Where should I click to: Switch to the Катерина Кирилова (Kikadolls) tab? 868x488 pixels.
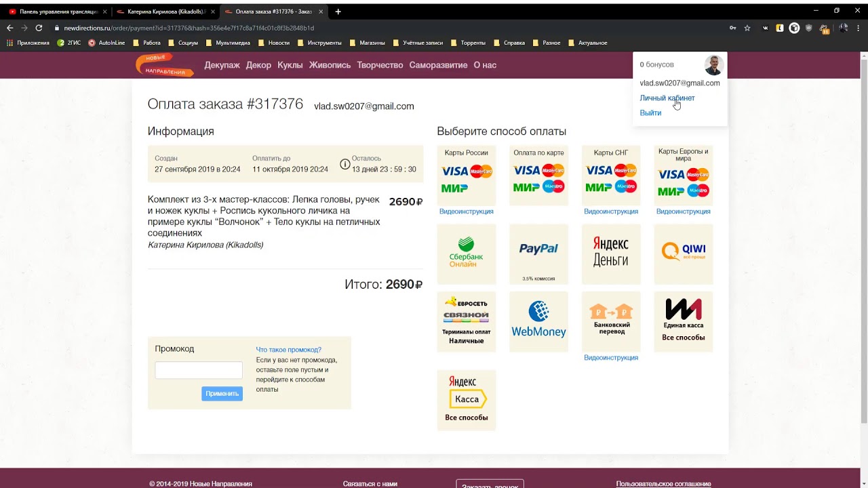pyautogui.click(x=165, y=12)
